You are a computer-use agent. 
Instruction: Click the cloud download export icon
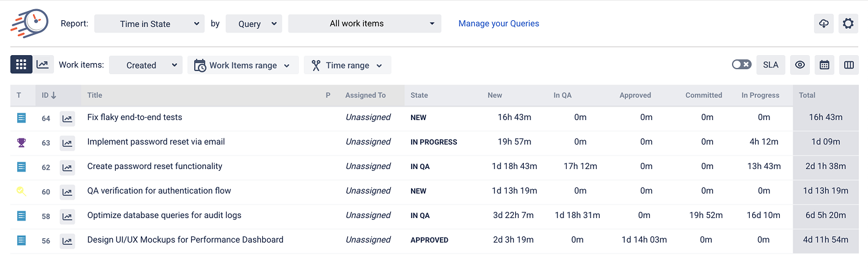tap(824, 24)
